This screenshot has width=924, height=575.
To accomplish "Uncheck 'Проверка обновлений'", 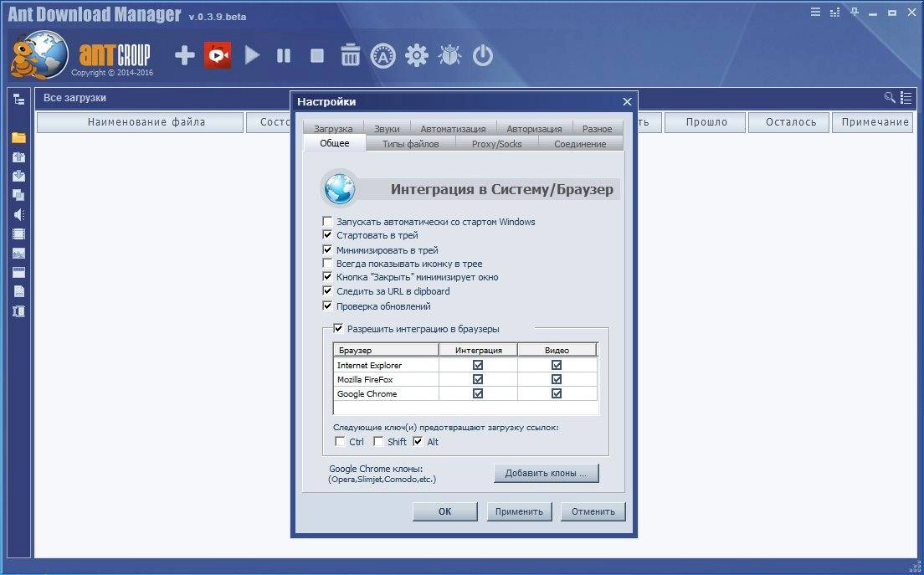I will tap(327, 305).
